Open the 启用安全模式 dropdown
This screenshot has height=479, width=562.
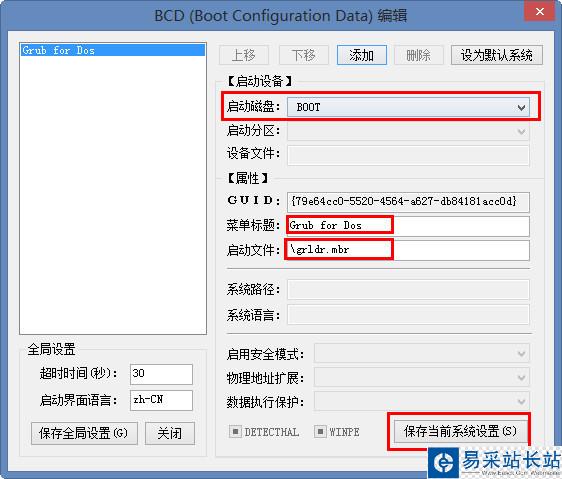pyautogui.click(x=422, y=353)
